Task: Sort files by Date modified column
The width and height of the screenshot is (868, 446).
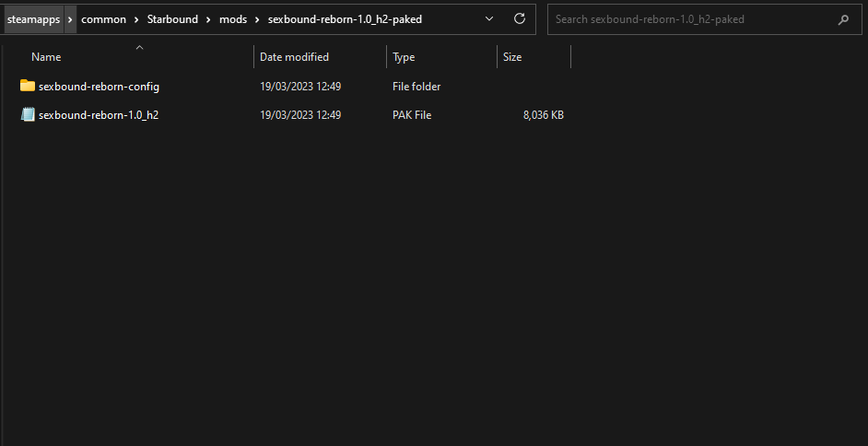Action: coord(295,57)
